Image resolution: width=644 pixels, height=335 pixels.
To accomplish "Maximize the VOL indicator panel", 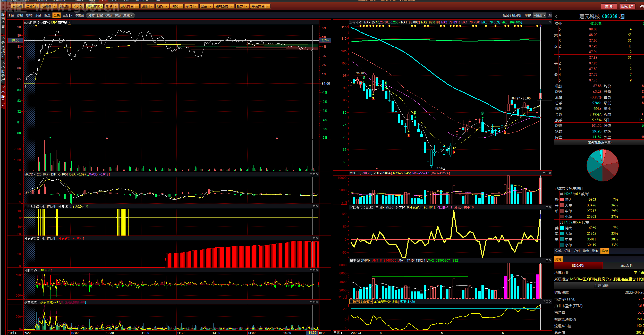I will pos(547,173).
